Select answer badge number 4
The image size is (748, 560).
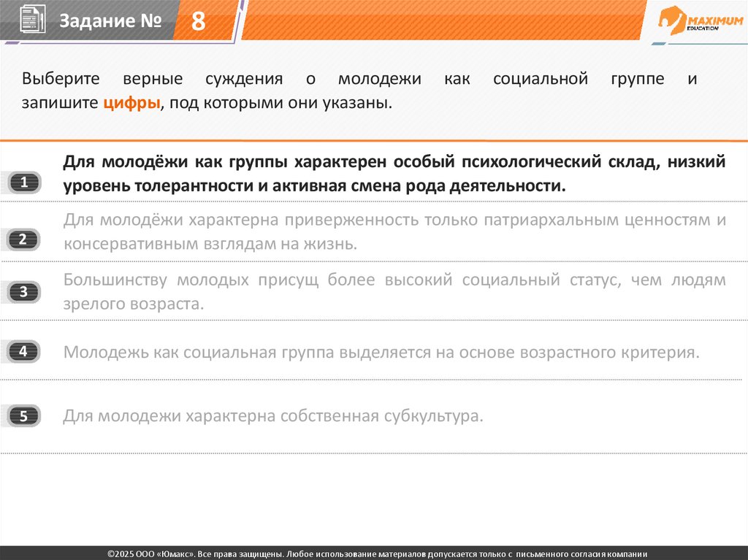24,351
